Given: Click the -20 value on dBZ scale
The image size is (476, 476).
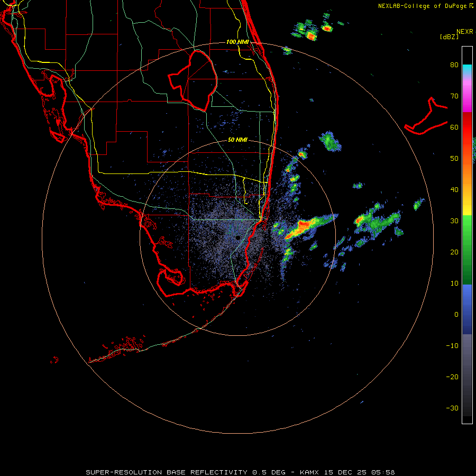Looking at the screenshot, I should click(452, 377).
